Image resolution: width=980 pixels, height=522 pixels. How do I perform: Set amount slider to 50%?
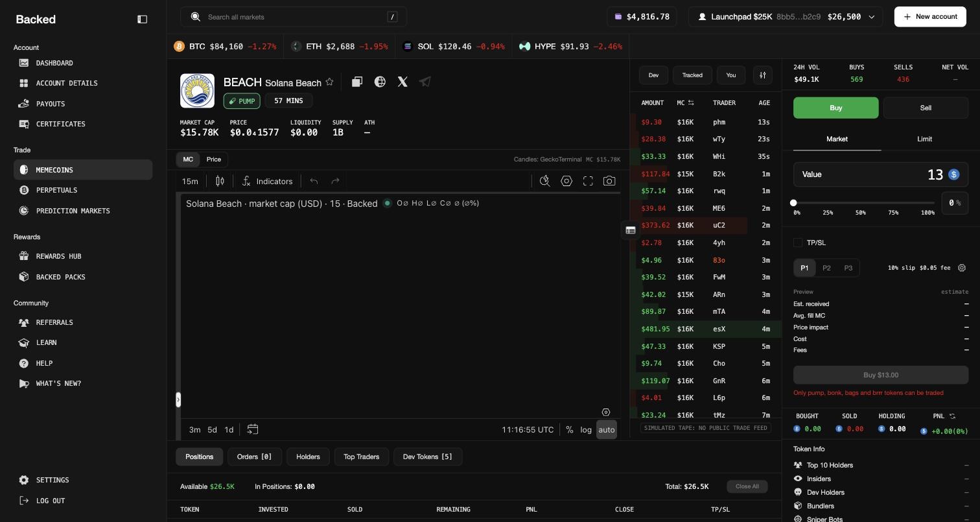pos(860,213)
